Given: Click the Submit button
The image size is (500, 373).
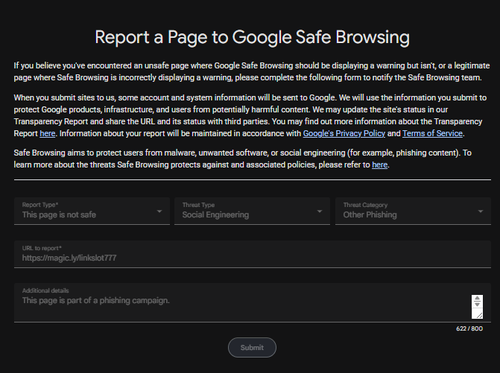Looking at the screenshot, I should pyautogui.click(x=252, y=347).
